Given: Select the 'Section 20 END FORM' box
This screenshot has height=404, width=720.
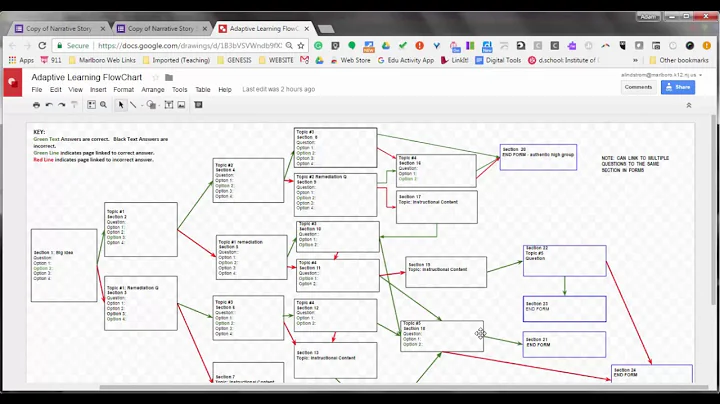Looking at the screenshot, I should click(x=538, y=157).
